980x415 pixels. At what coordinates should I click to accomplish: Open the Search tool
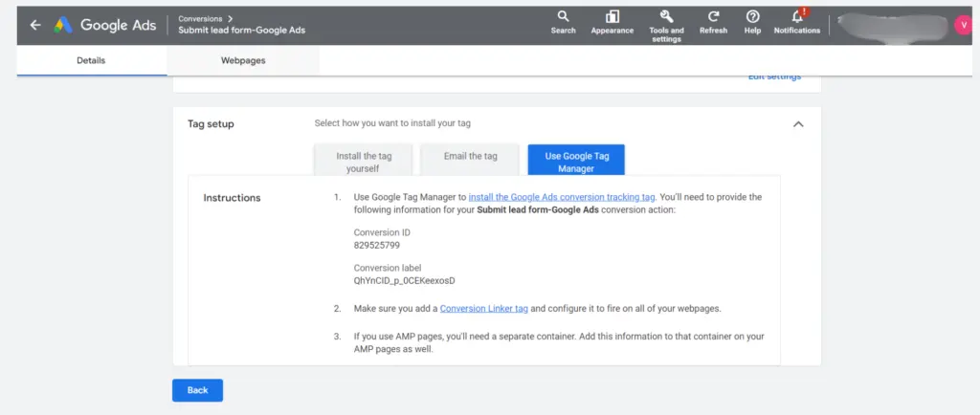(563, 22)
